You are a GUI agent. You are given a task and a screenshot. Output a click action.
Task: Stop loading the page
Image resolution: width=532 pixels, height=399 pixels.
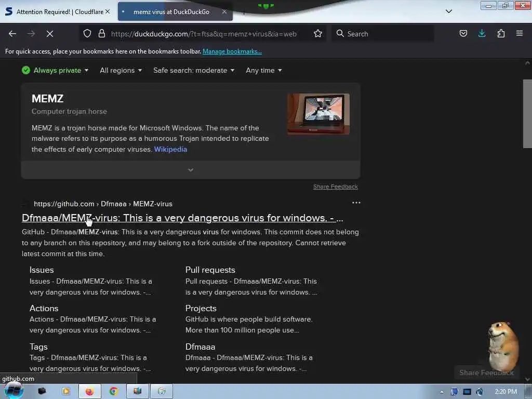pyautogui.click(x=49, y=34)
